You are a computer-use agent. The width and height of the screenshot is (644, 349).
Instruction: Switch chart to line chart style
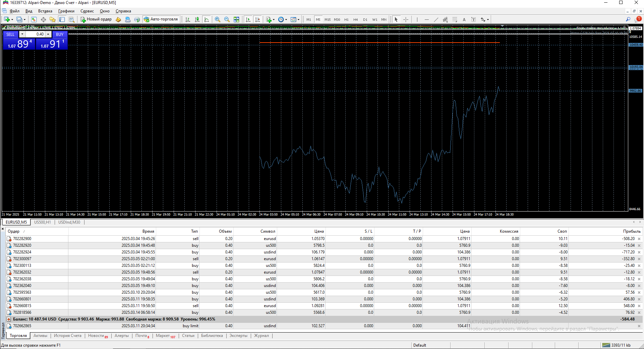click(x=207, y=19)
